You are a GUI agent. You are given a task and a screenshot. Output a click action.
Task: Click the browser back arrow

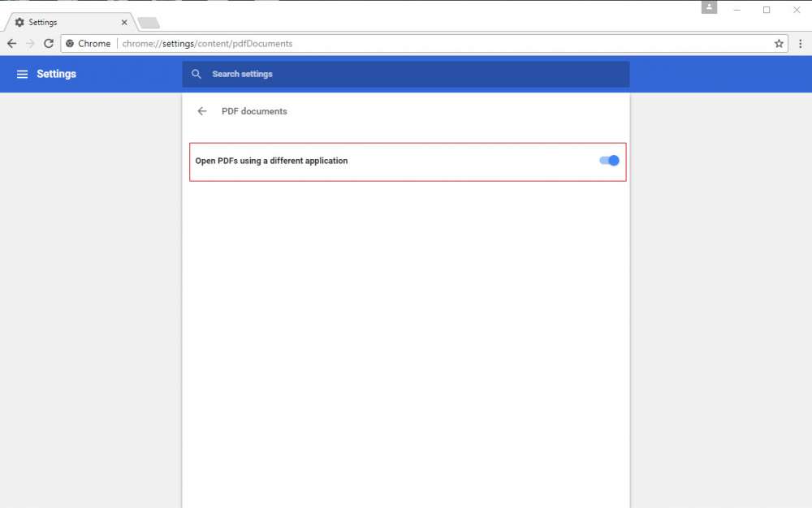pos(11,44)
